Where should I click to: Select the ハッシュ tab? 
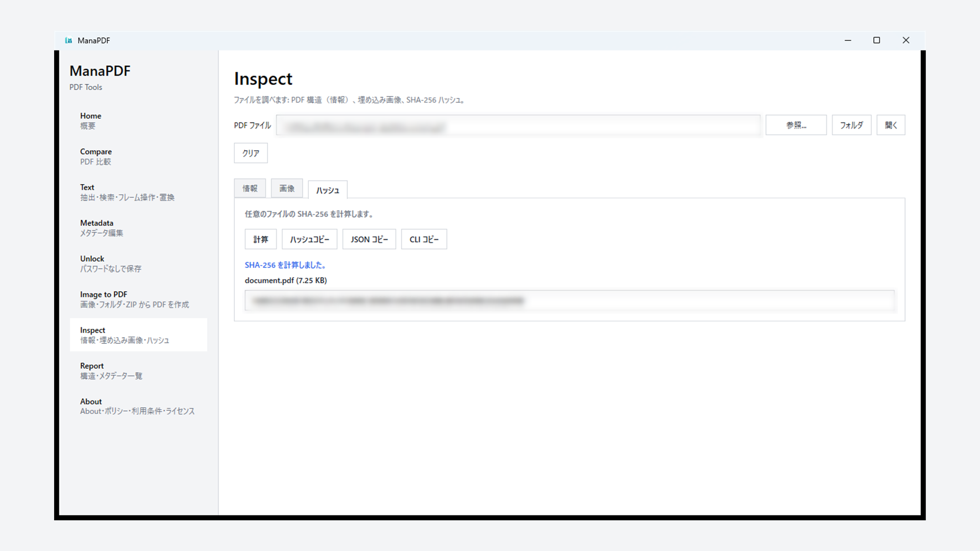[328, 190]
